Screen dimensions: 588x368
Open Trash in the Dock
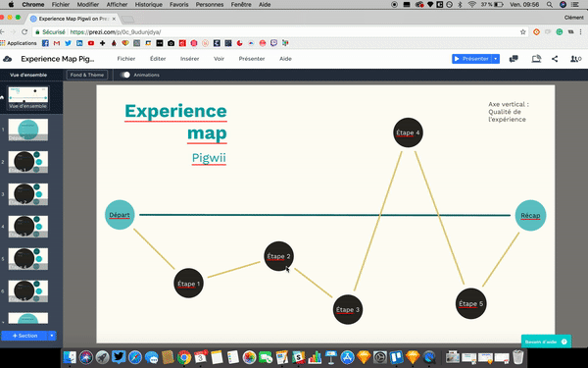pos(517,357)
